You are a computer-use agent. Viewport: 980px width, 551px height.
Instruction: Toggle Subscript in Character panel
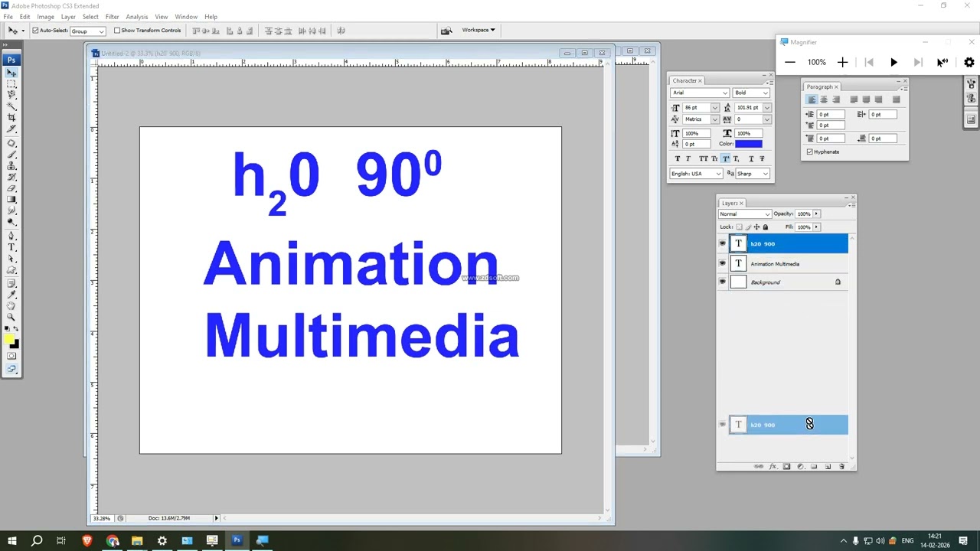(x=736, y=158)
